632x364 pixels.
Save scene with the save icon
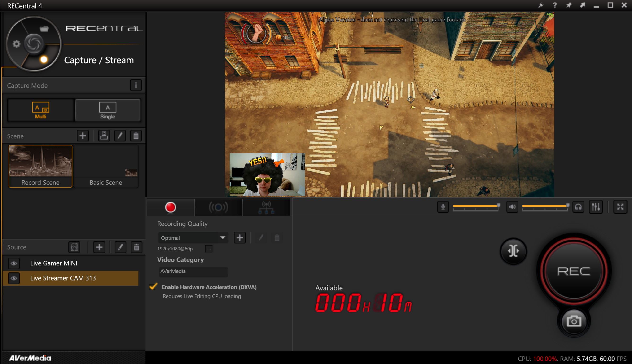click(x=104, y=136)
